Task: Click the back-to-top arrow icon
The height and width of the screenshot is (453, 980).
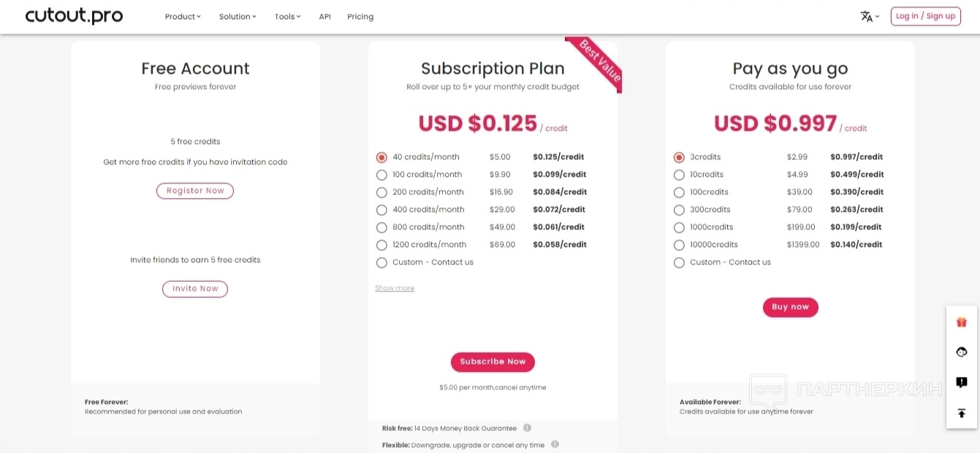Action: point(961,413)
